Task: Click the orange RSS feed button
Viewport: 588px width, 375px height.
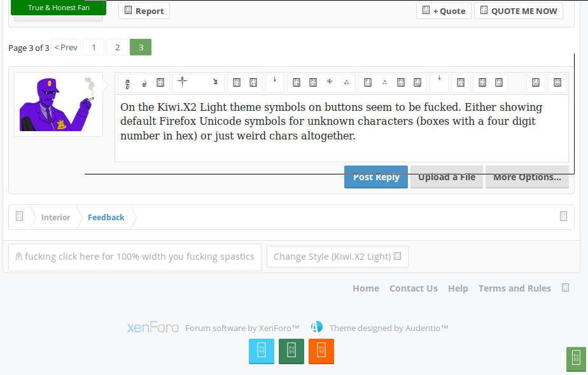Action: 321,351
